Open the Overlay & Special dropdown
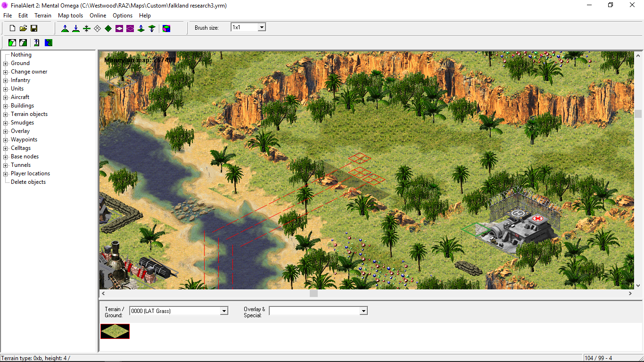644x362 pixels. click(x=363, y=311)
